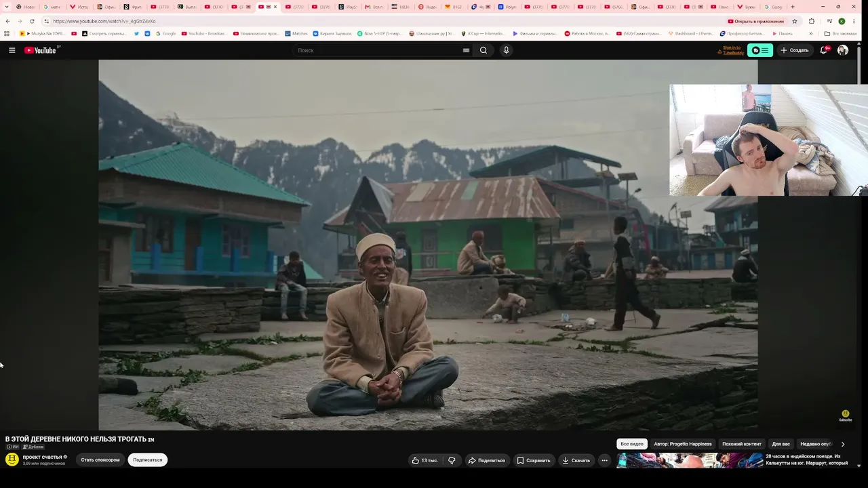Open more actions three-dot menu under video
868x488 pixels.
(604, 460)
